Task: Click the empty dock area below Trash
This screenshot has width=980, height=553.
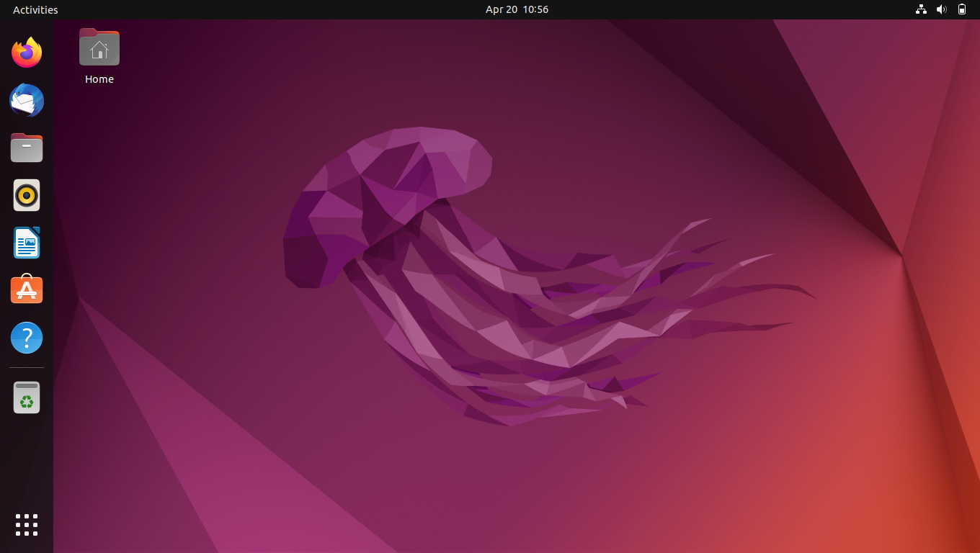Action: [27, 461]
